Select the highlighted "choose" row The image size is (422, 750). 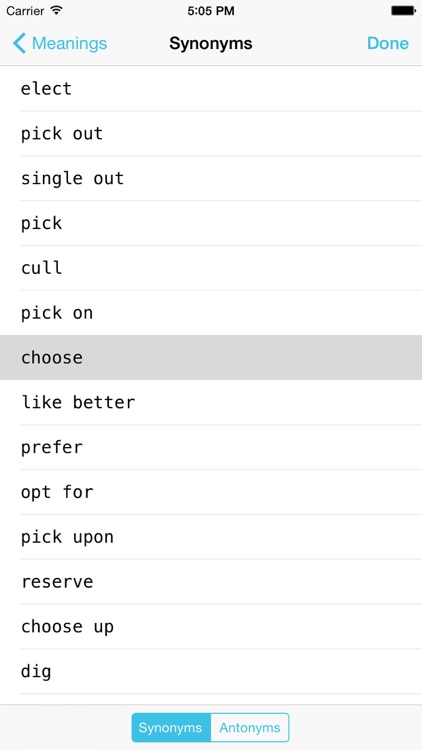[x=211, y=358]
